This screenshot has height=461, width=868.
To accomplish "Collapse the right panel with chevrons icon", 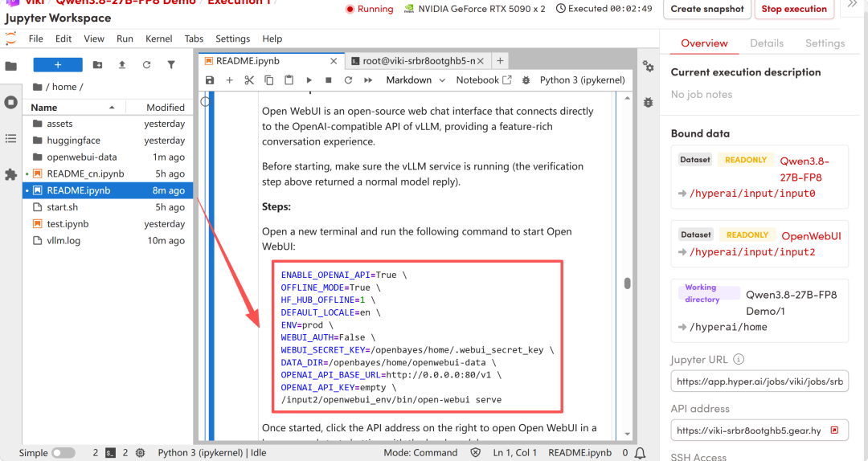I will click(853, 5).
